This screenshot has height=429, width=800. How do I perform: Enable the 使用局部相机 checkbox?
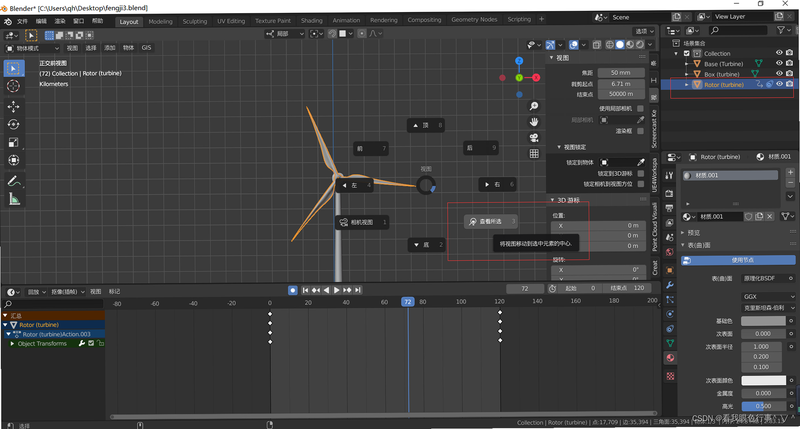(640, 109)
